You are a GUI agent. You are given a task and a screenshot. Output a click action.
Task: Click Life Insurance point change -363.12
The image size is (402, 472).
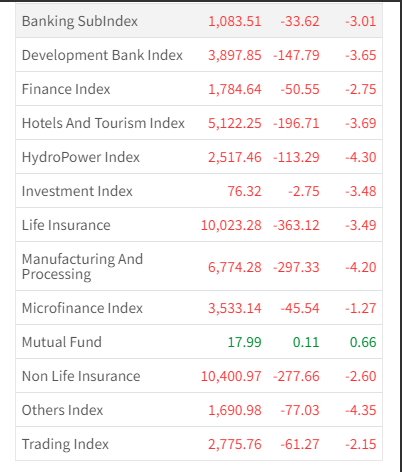(x=296, y=225)
